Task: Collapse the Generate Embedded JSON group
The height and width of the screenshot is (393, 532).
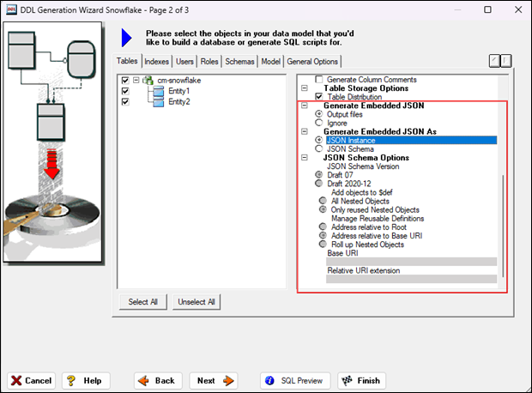Action: (x=305, y=106)
